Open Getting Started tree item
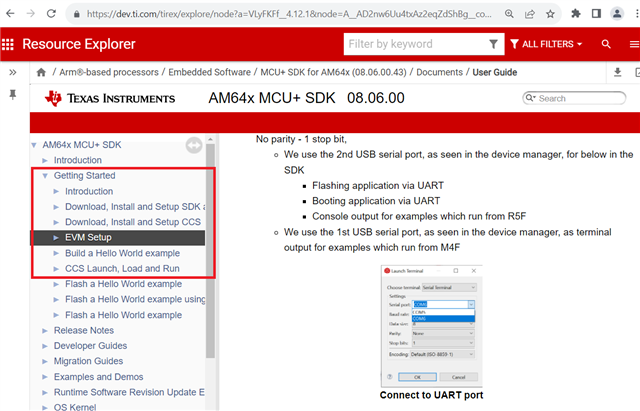640x411 pixels. point(84,176)
